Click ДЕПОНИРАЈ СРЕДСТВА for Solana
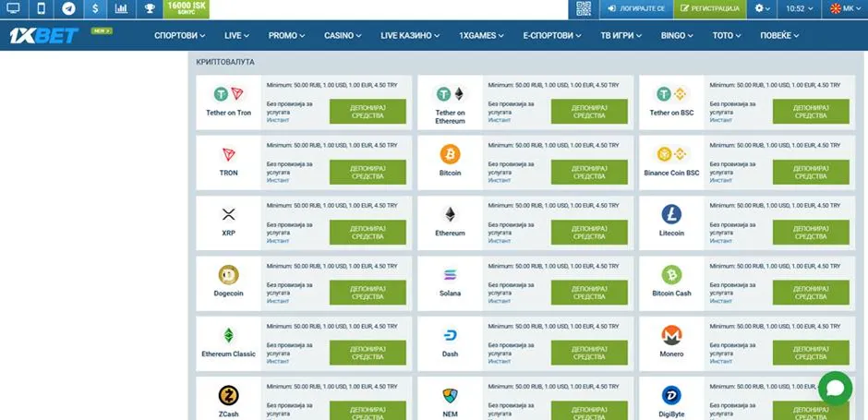 [589, 293]
